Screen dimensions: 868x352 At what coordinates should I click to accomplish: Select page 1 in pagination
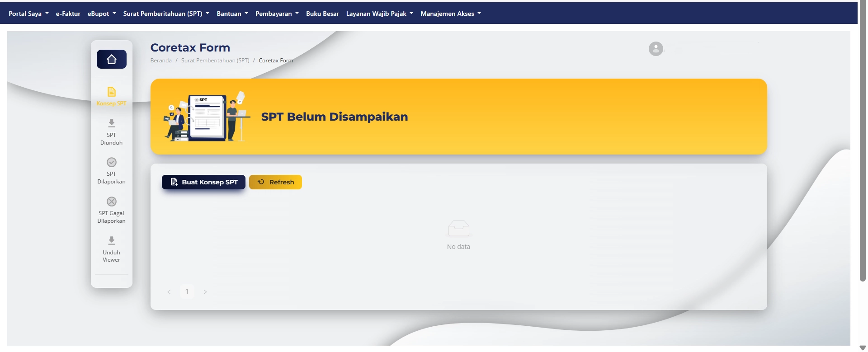(x=187, y=291)
